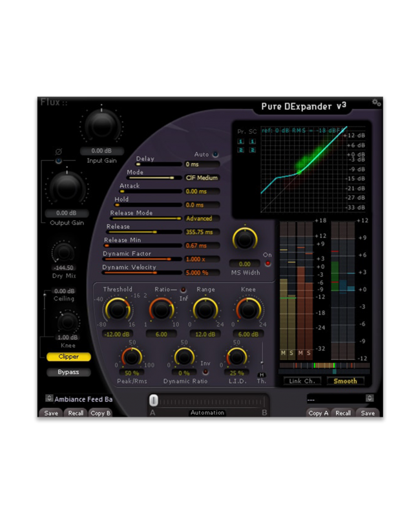The width and height of the screenshot is (420, 513).
Task: Toggle the Dynamic Ratio Inv LED
Action: click(205, 372)
